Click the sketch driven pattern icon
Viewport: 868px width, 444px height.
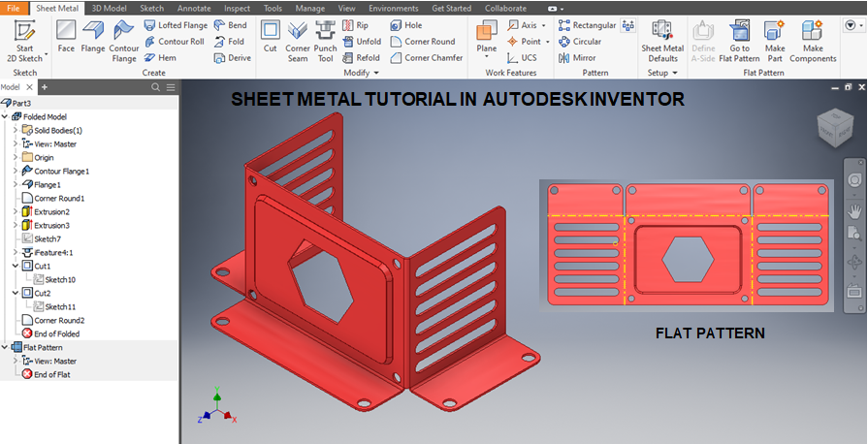pos(627,25)
